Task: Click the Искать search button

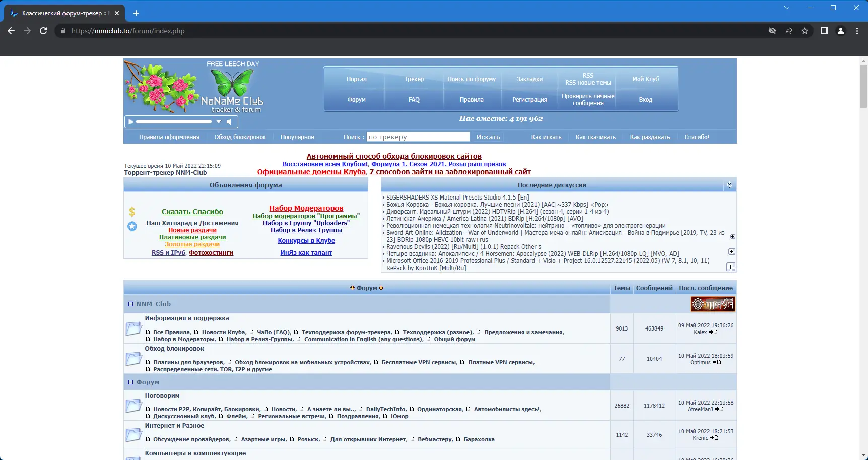Action: click(x=488, y=137)
